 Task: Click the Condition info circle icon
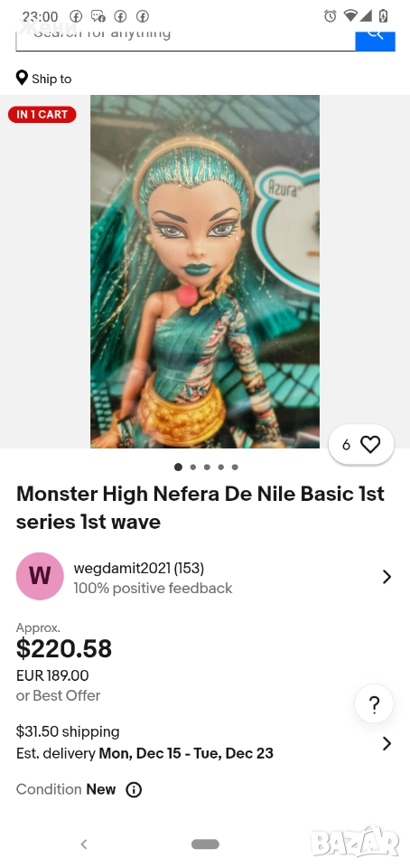[134, 790]
